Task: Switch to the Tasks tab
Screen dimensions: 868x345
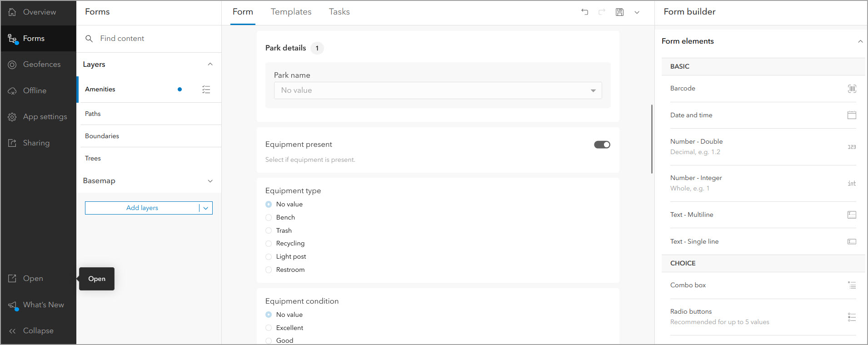Action: click(x=339, y=12)
